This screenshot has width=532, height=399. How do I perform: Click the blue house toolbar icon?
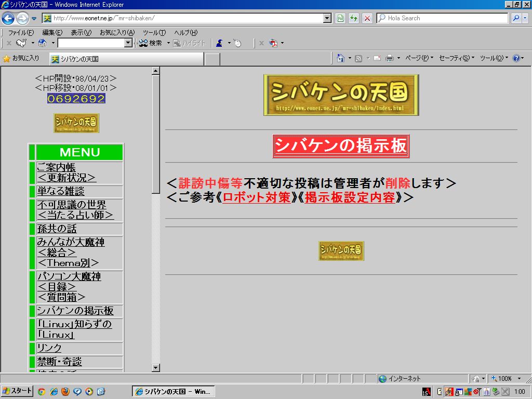click(x=43, y=43)
